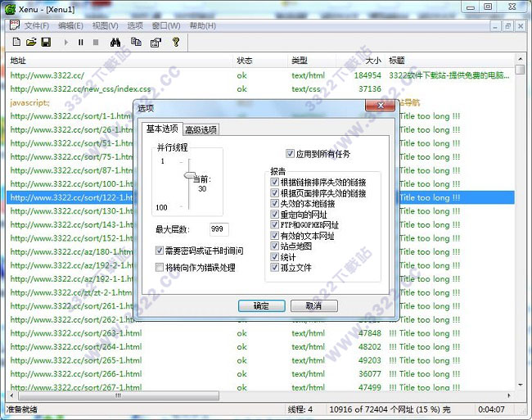The image size is (532, 420).
Task: Open the 文件(F) menu
Action: [x=37, y=25]
